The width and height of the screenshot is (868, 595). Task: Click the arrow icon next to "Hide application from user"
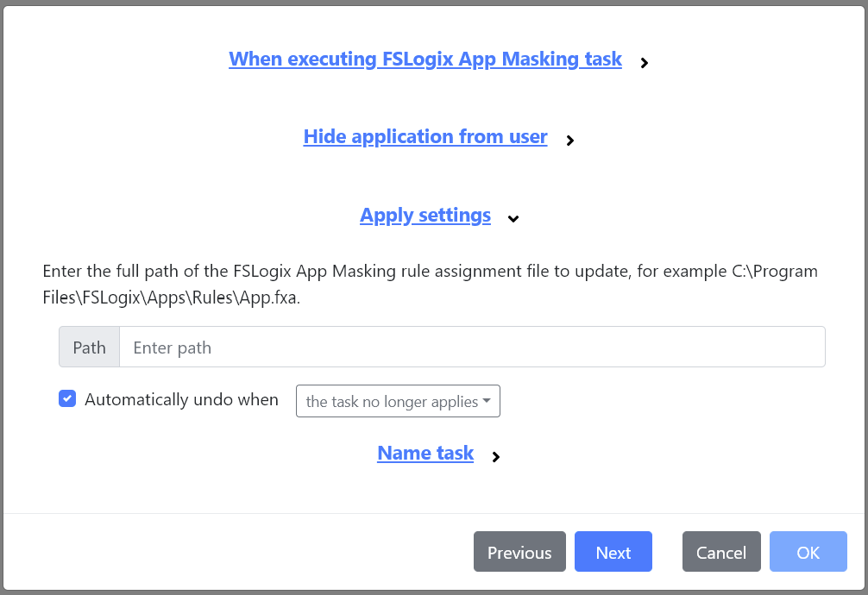(x=569, y=140)
